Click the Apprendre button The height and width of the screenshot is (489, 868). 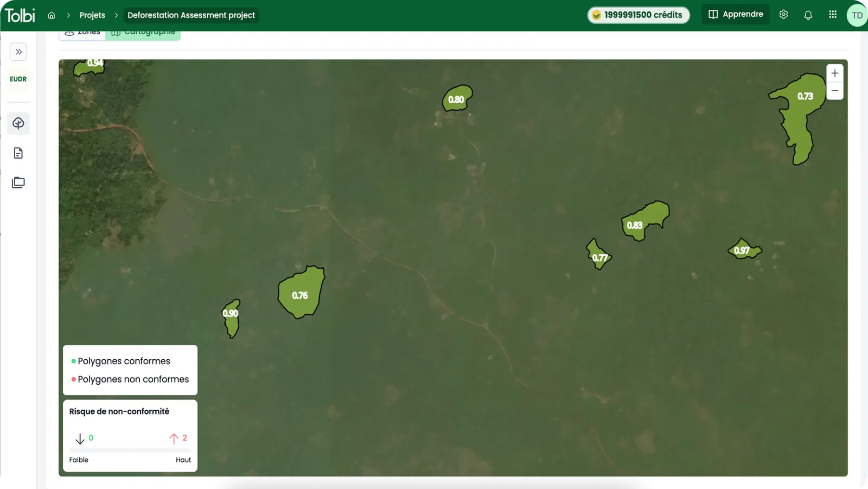(x=736, y=15)
